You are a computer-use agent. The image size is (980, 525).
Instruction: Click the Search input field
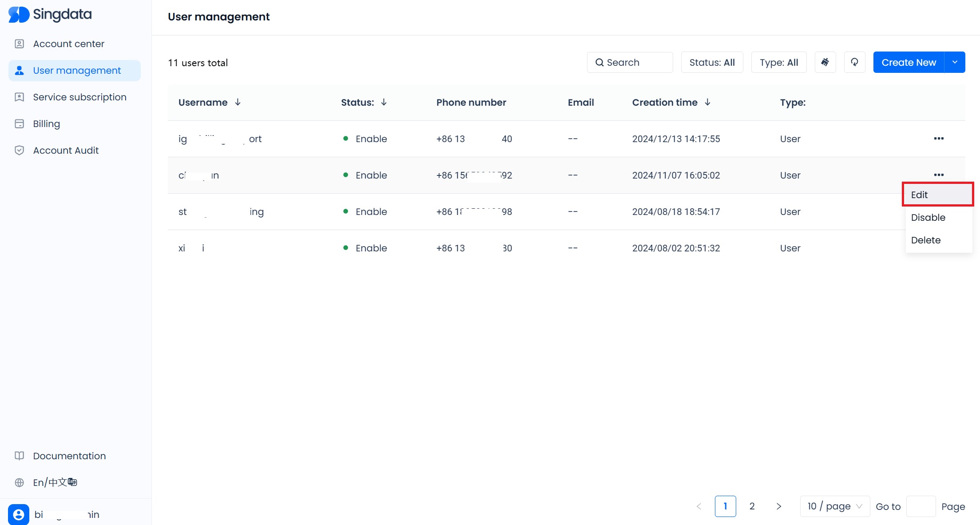[x=630, y=63]
